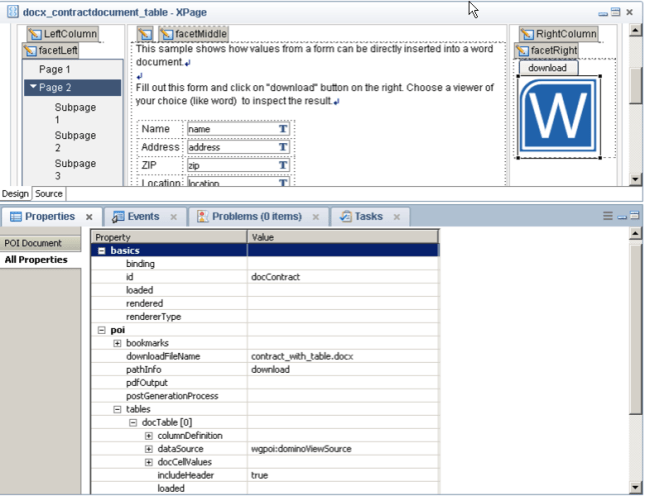Maximize the properties panel

click(635, 216)
